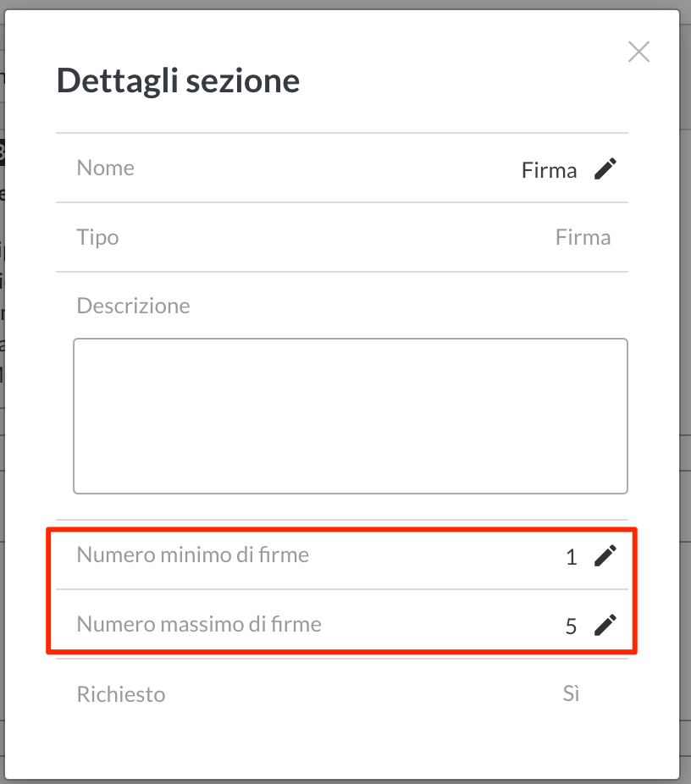Viewport: 691px width, 784px height.
Task: Select the maximum signatures value 5
Action: [x=571, y=627]
